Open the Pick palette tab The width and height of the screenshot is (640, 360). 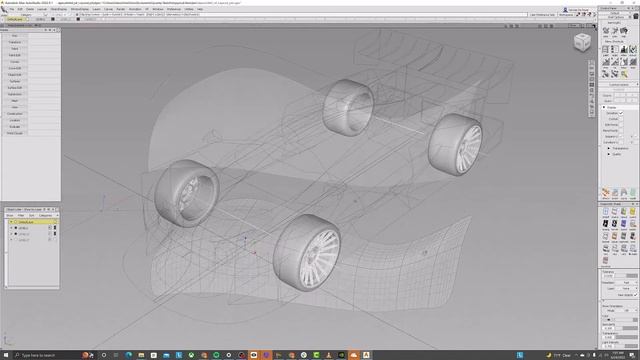click(15, 36)
